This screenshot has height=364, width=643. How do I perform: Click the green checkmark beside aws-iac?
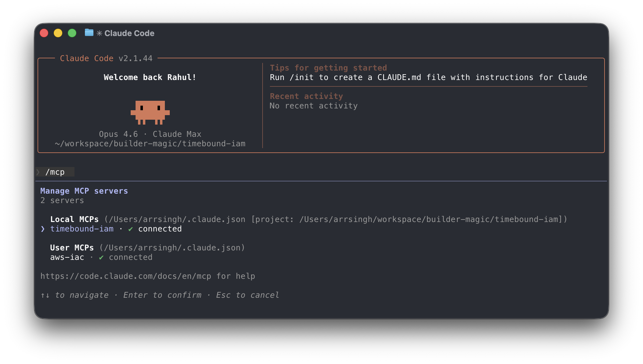[x=101, y=257]
